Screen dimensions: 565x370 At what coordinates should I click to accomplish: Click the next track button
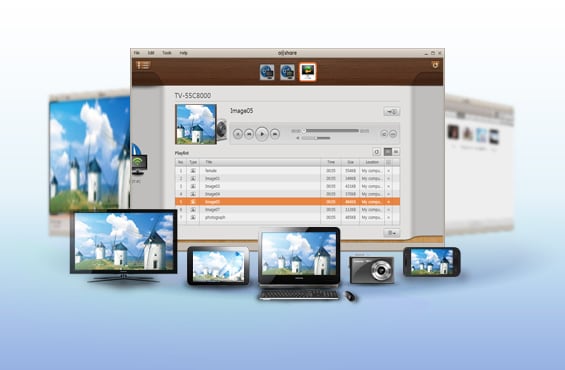click(275, 134)
